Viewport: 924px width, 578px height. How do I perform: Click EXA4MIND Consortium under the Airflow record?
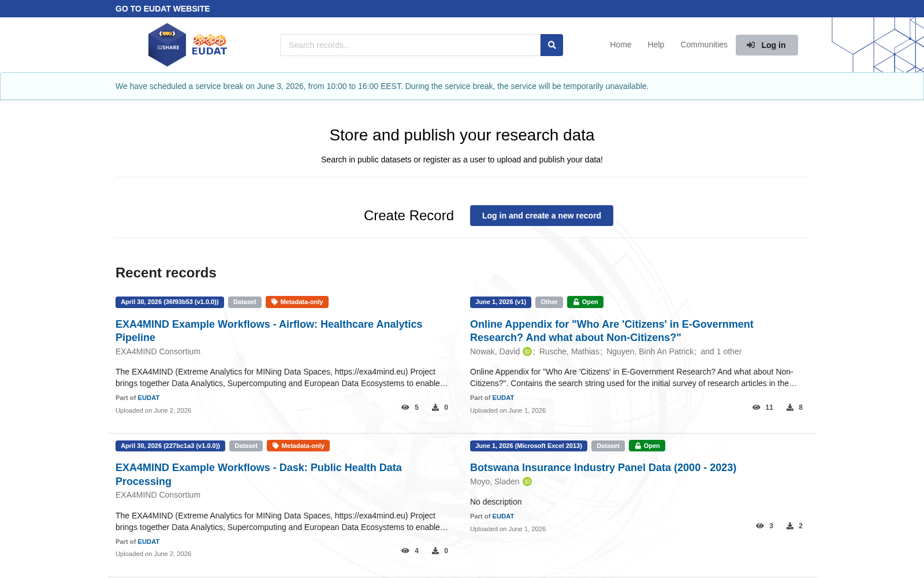pyautogui.click(x=158, y=351)
